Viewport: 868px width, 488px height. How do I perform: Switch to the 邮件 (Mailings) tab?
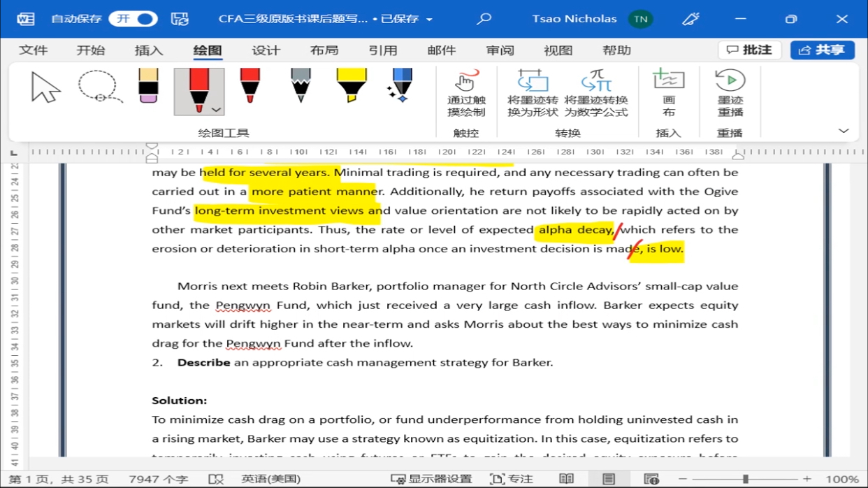click(441, 50)
